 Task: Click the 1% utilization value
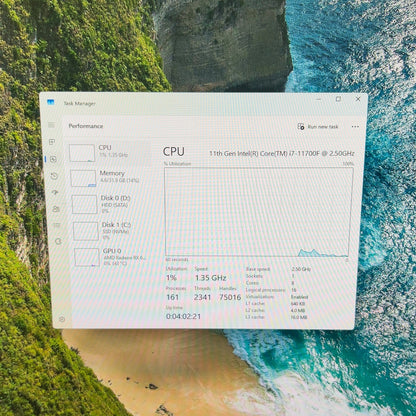171,277
